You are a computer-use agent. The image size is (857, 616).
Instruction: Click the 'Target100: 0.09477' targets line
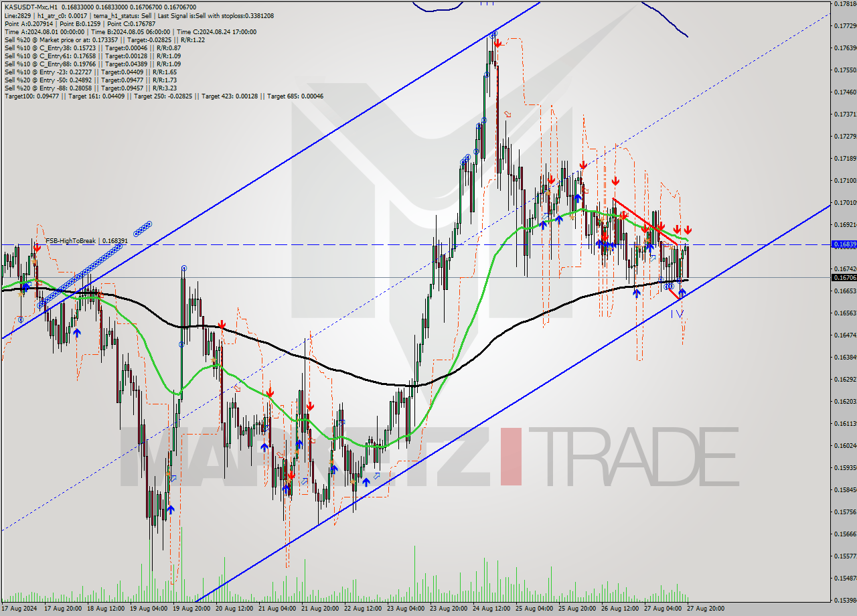pyautogui.click(x=164, y=96)
